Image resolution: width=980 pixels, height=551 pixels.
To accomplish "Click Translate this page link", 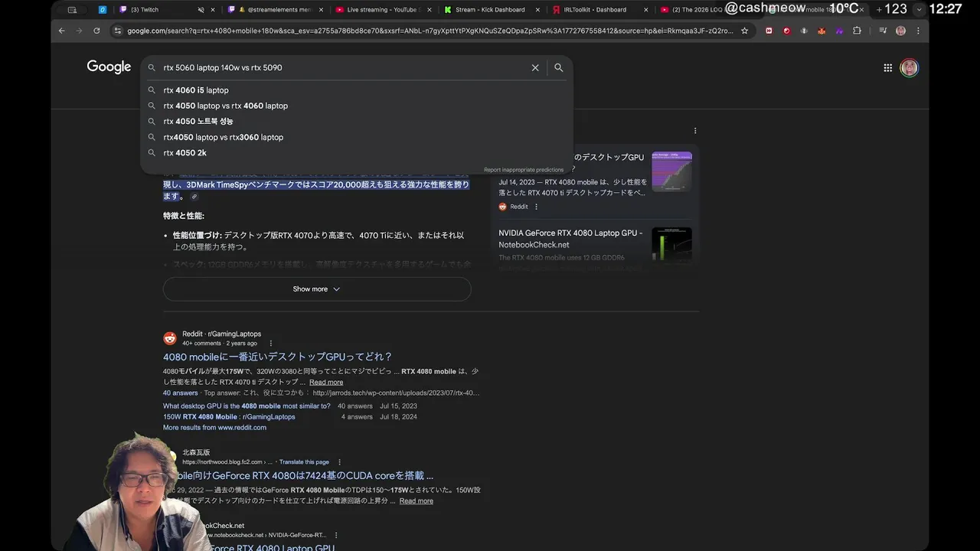I will point(304,462).
